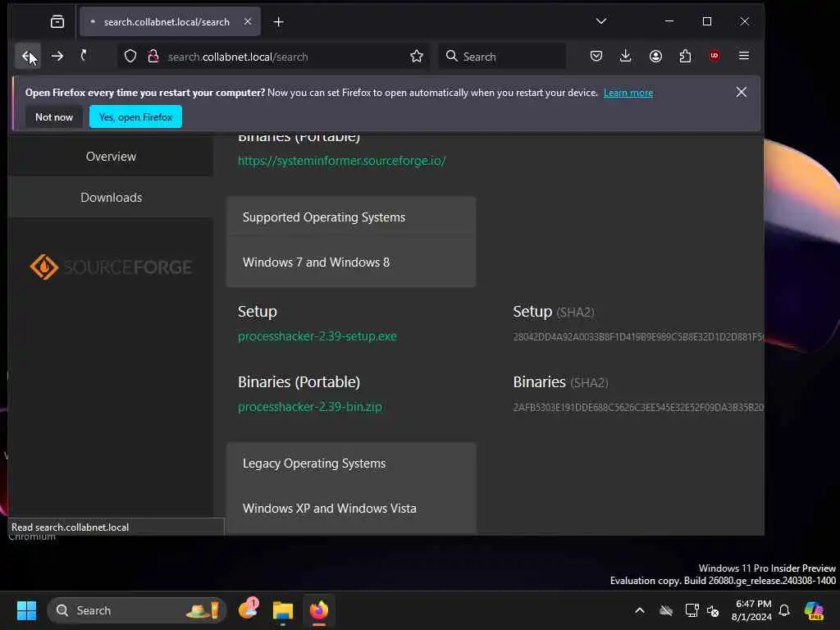The image size is (840, 630).
Task: Open the Firefox downloads panel icon
Action: tap(625, 57)
